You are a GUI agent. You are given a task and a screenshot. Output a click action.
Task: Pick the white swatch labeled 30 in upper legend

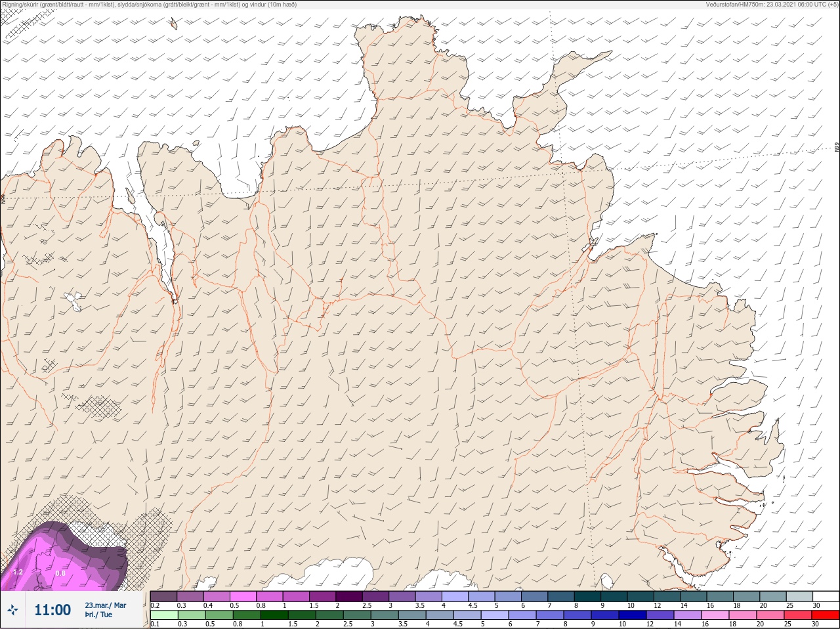(x=825, y=596)
